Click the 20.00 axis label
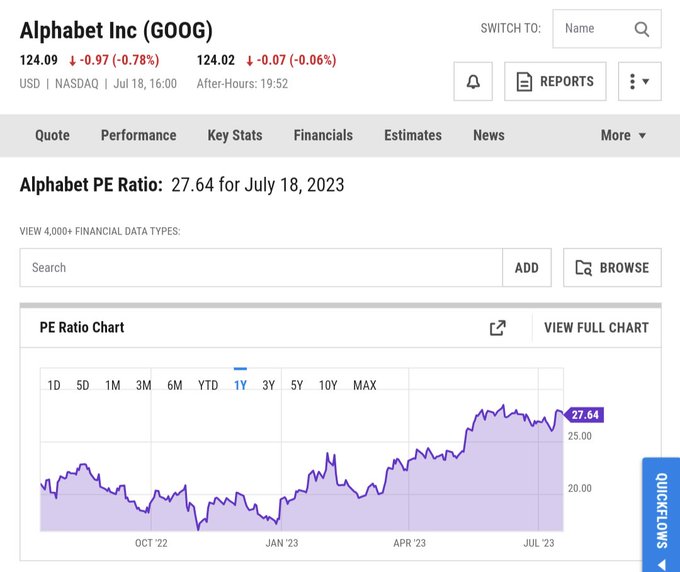Image resolution: width=680 pixels, height=572 pixels. coord(580,488)
